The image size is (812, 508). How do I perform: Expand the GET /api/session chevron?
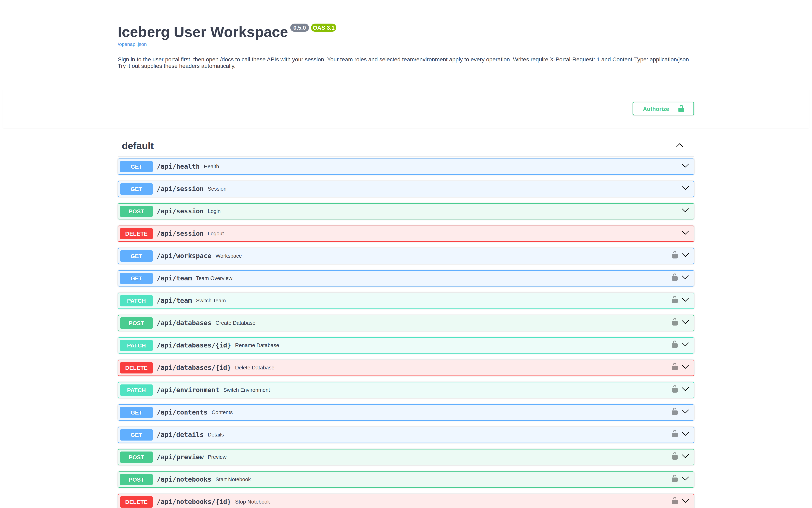point(685,188)
